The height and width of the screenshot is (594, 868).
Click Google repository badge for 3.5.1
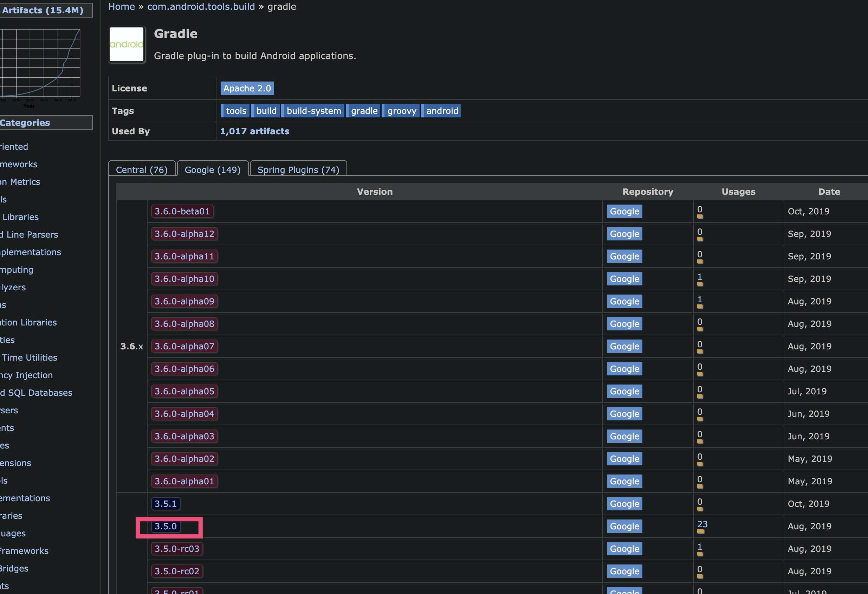click(x=624, y=504)
